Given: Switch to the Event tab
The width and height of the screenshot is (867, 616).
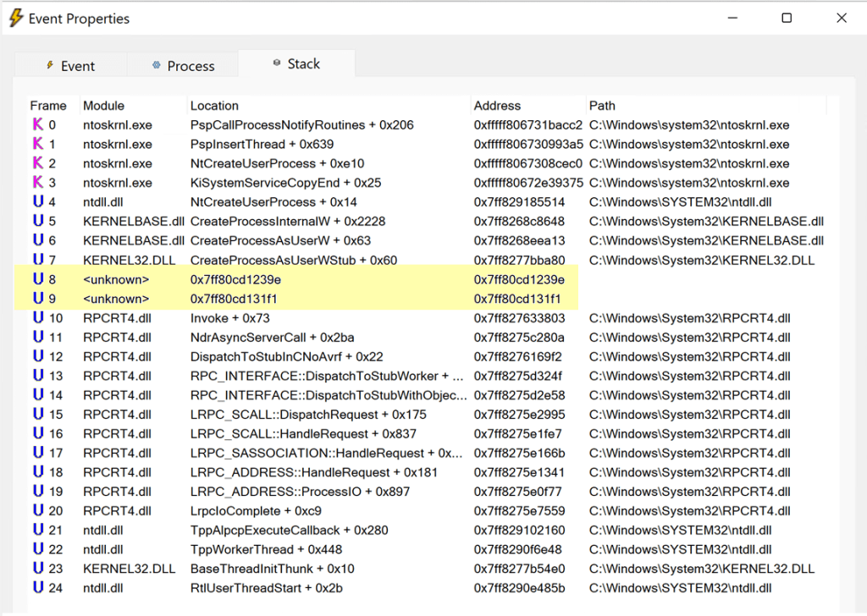Looking at the screenshot, I should click(x=70, y=66).
